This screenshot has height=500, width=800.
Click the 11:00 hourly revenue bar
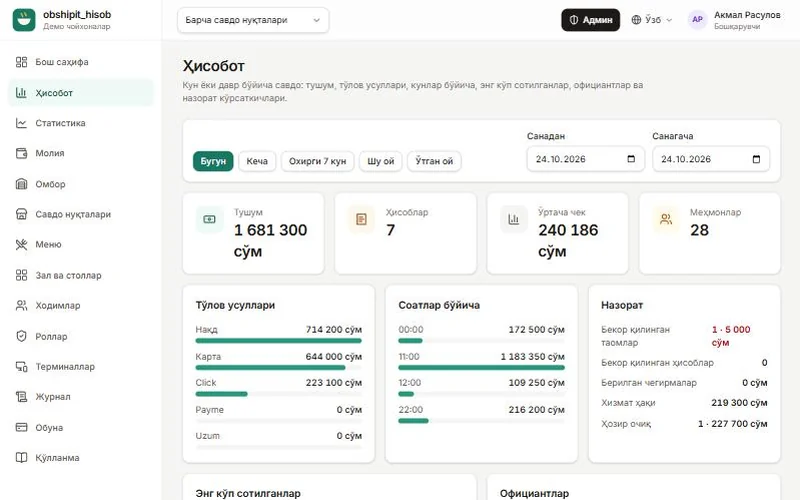point(481,367)
